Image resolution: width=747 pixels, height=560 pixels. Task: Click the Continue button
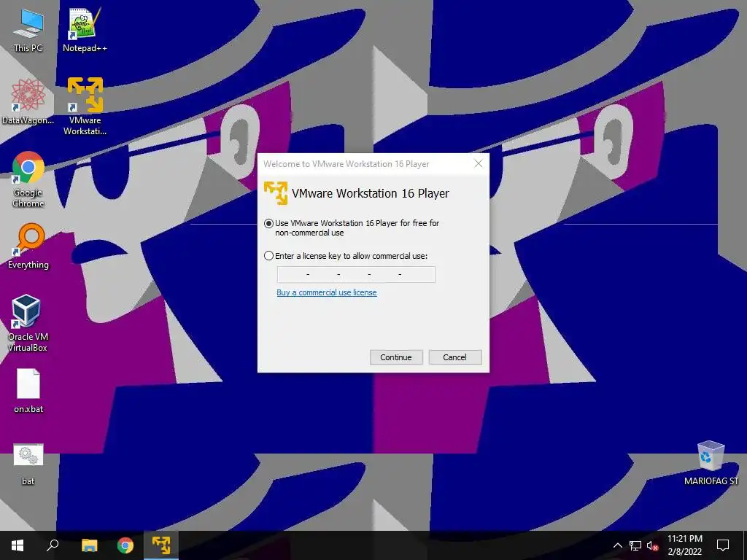396,357
